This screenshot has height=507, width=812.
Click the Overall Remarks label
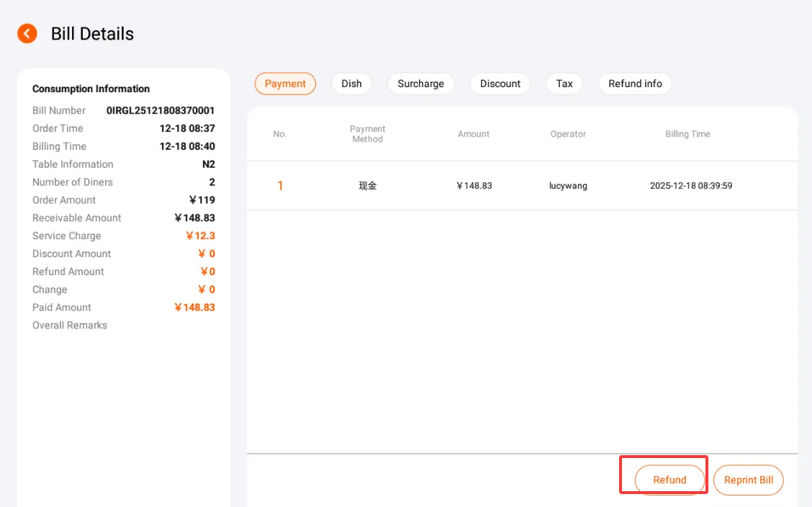(70, 326)
